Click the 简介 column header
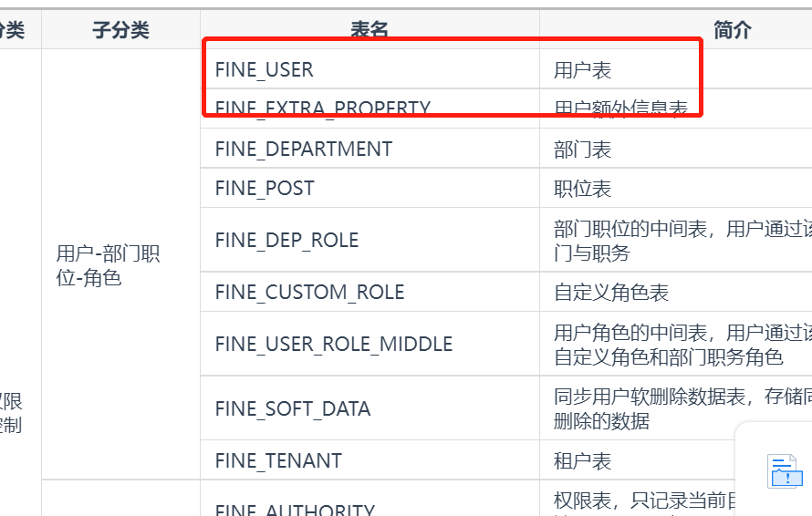812x516 pixels. click(x=733, y=30)
